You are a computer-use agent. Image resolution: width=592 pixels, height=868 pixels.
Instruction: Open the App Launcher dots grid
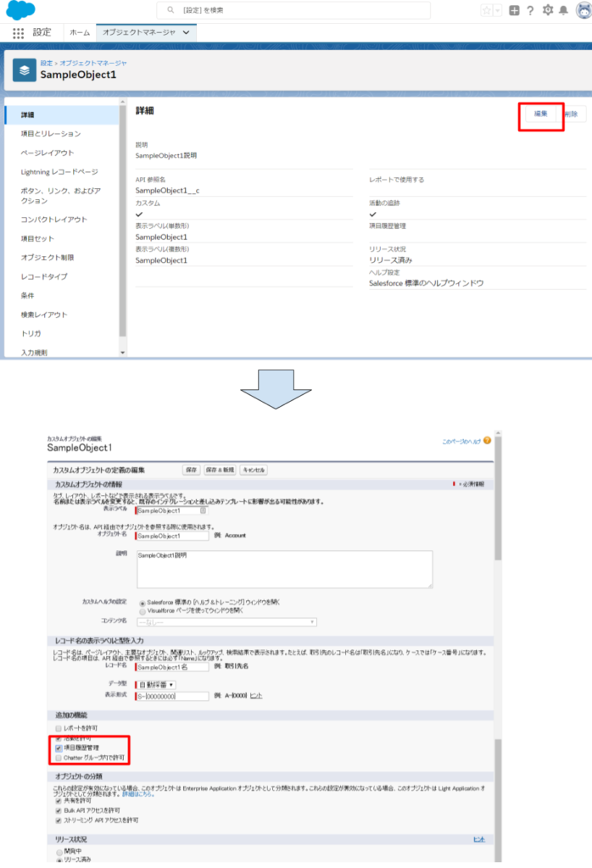point(19,33)
